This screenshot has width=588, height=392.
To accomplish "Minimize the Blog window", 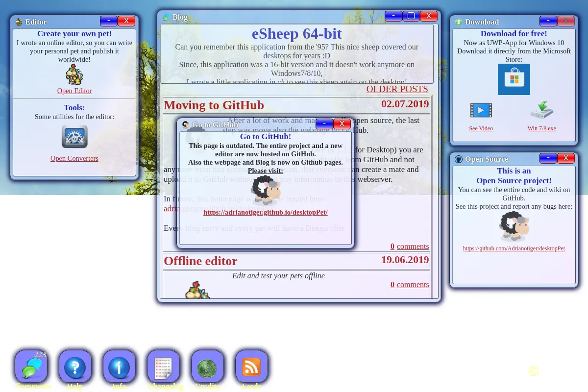I will [393, 16].
